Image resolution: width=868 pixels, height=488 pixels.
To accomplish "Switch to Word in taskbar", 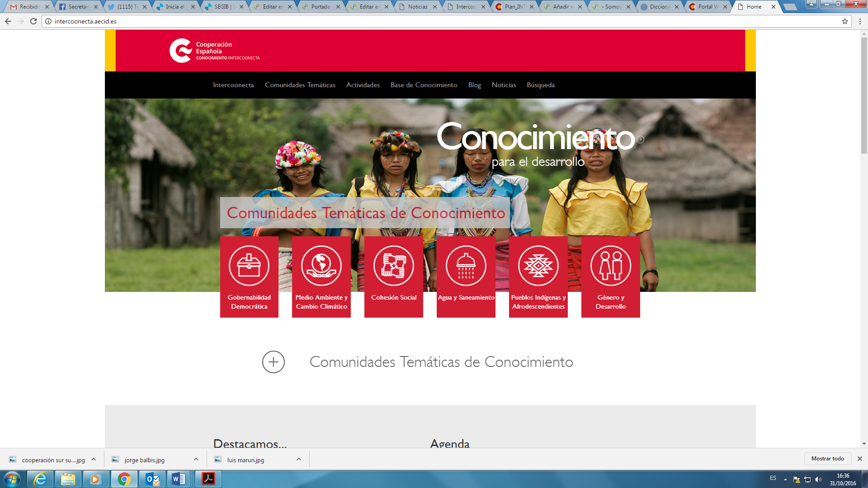I will 179,479.
